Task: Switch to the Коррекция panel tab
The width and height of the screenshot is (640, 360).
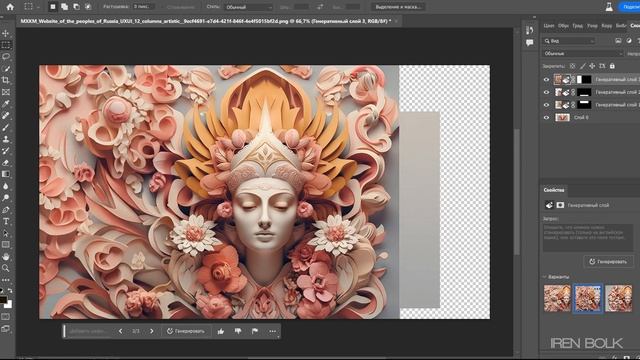Action: tap(607, 25)
